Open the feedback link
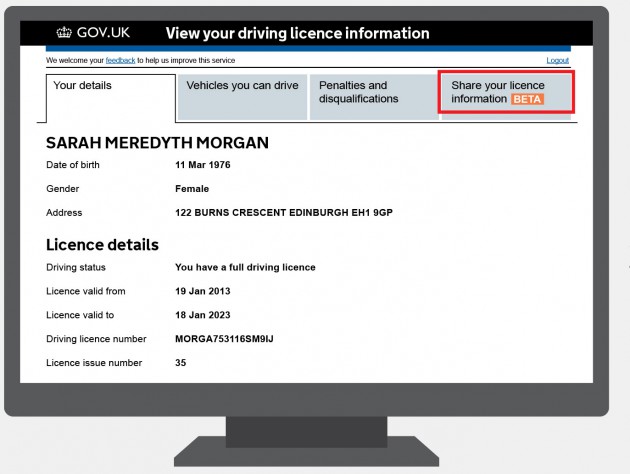This screenshot has height=474, width=630. pyautogui.click(x=120, y=61)
